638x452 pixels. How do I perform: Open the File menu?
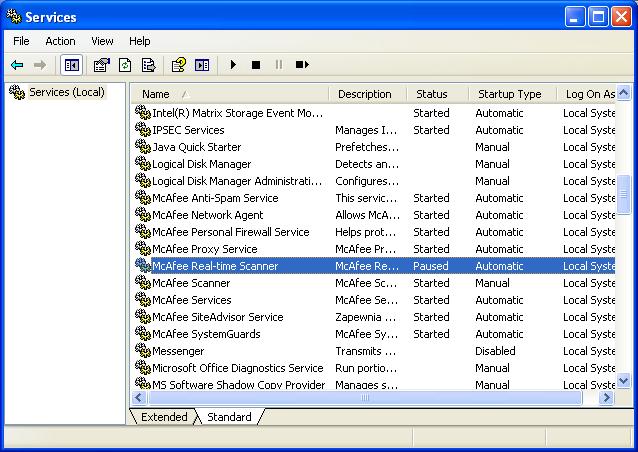click(21, 41)
